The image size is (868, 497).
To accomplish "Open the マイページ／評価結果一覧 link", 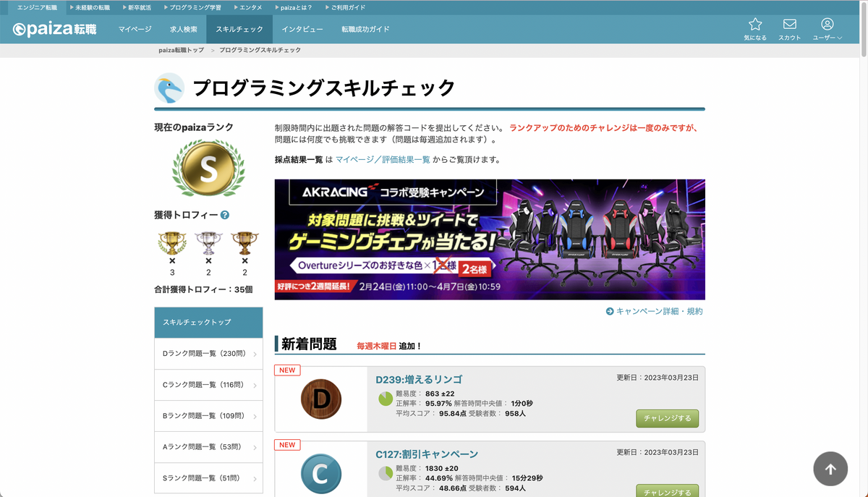I will 383,160.
